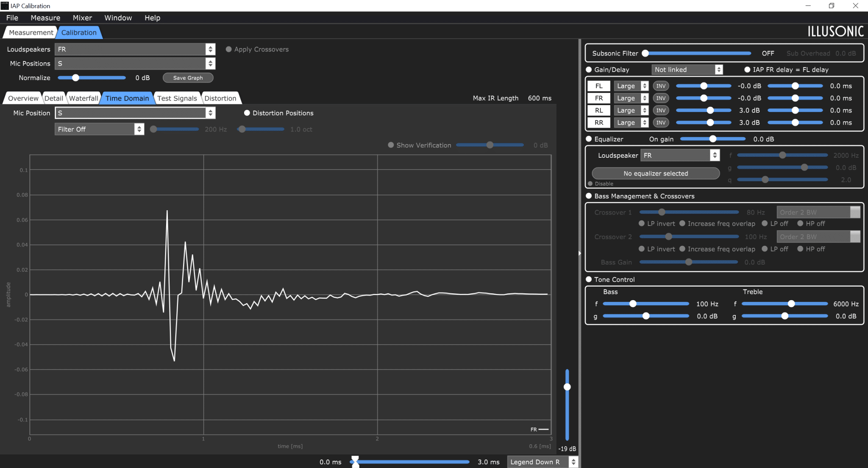The height and width of the screenshot is (468, 868).
Task: Click the Save Graph button
Action: [188, 78]
